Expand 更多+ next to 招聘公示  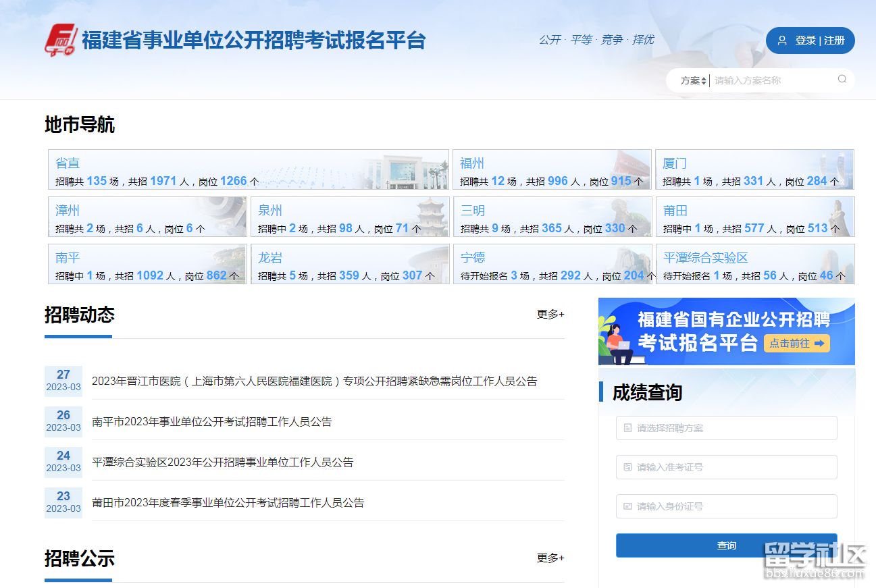pos(550,558)
